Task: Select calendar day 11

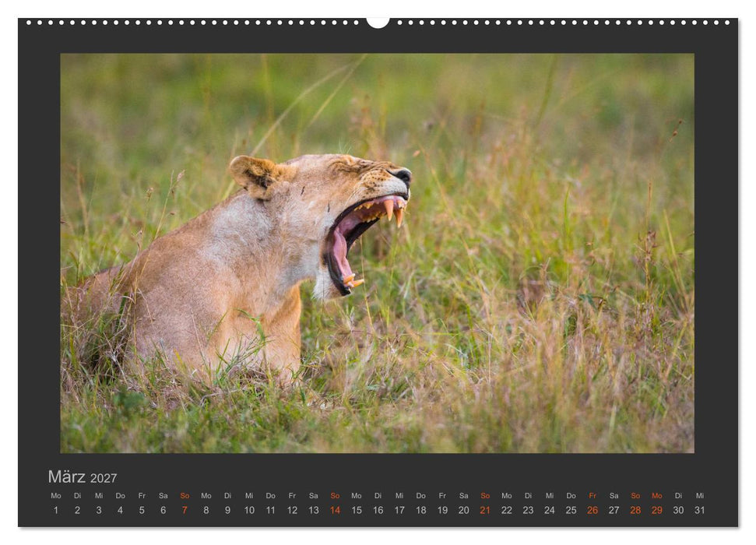Action: pos(270,510)
